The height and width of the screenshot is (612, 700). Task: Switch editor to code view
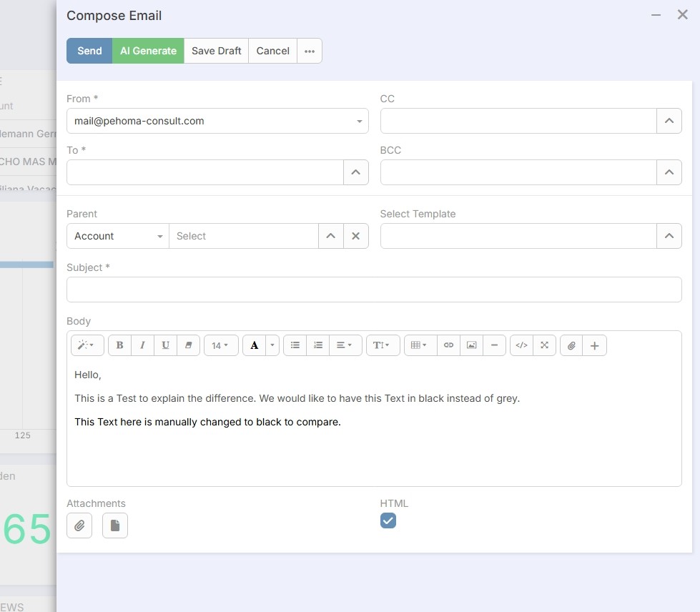(x=521, y=345)
